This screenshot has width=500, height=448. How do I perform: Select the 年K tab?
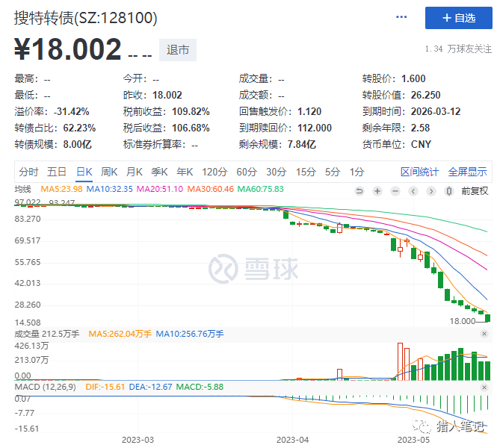click(185, 172)
